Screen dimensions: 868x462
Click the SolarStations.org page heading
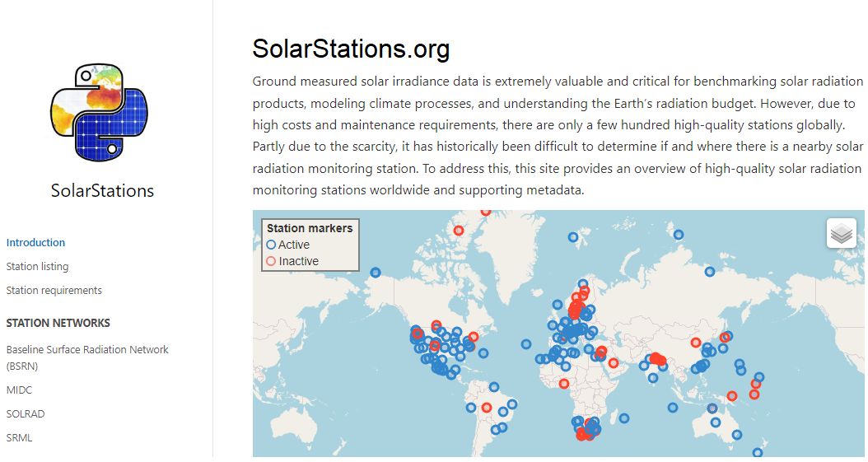[351, 49]
